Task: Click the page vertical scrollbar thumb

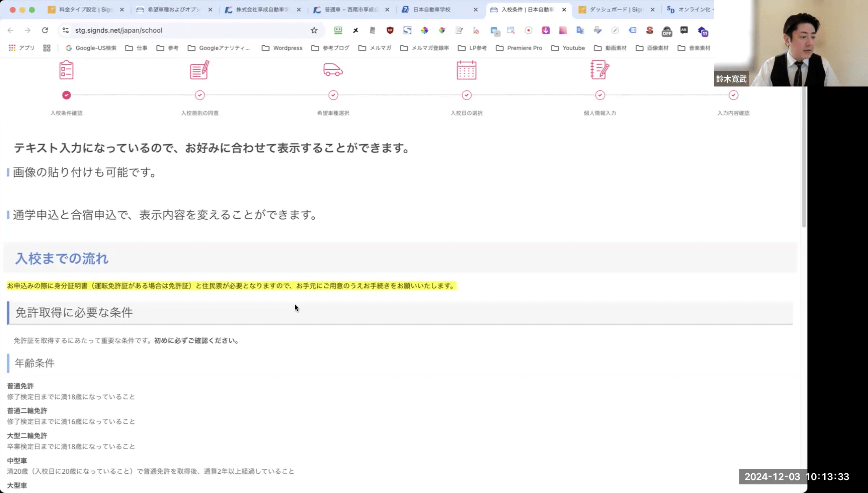Action: (804, 156)
